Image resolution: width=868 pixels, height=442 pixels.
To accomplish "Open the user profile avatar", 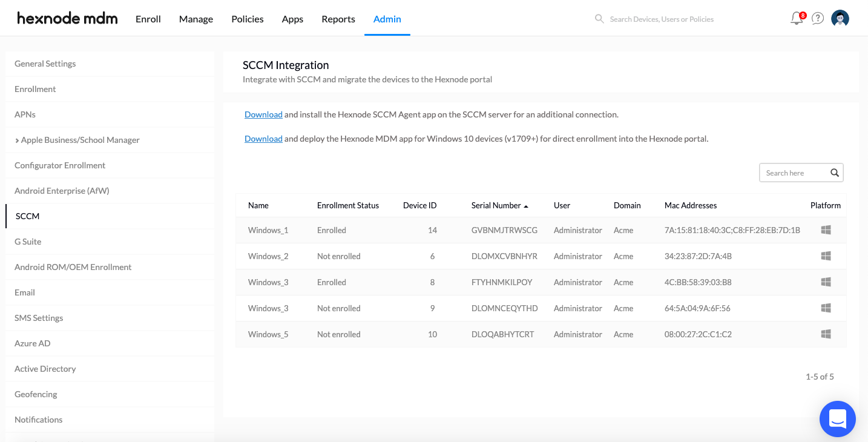I will [x=840, y=19].
